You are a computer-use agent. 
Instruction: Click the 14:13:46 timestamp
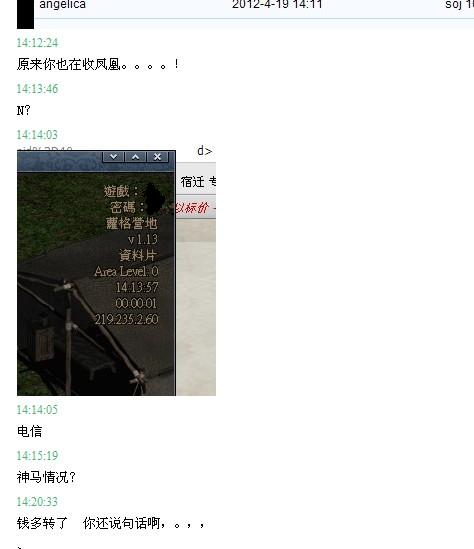(37, 89)
